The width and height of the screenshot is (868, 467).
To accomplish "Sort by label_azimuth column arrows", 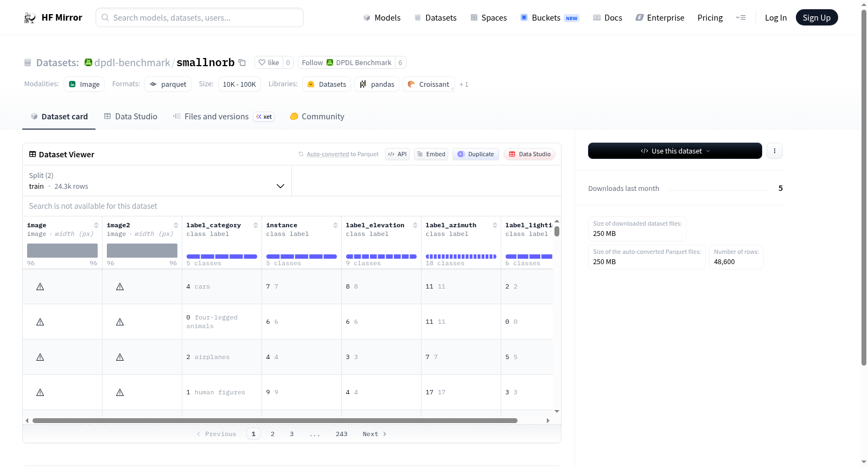I will [495, 225].
